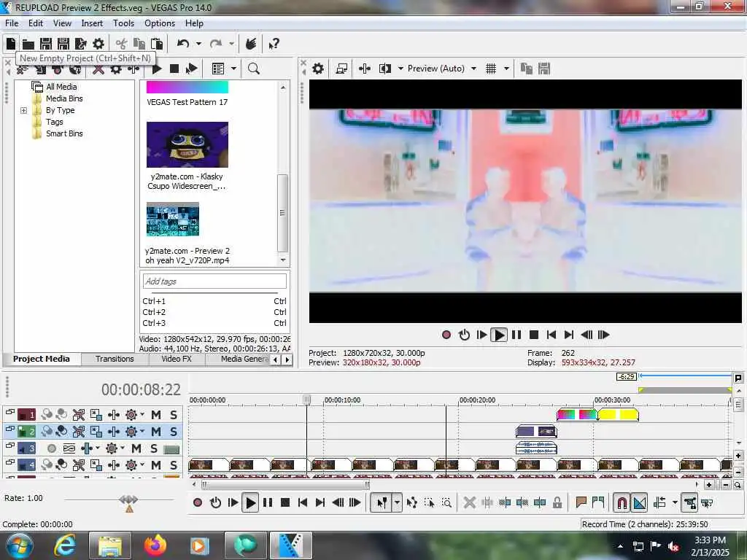This screenshot has width=747, height=560.
Task: Click the What's This help icon
Action: pos(274,44)
